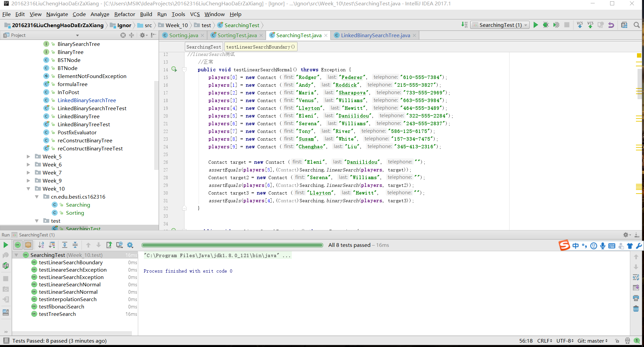
Task: Export test results icon
Action: point(109,245)
